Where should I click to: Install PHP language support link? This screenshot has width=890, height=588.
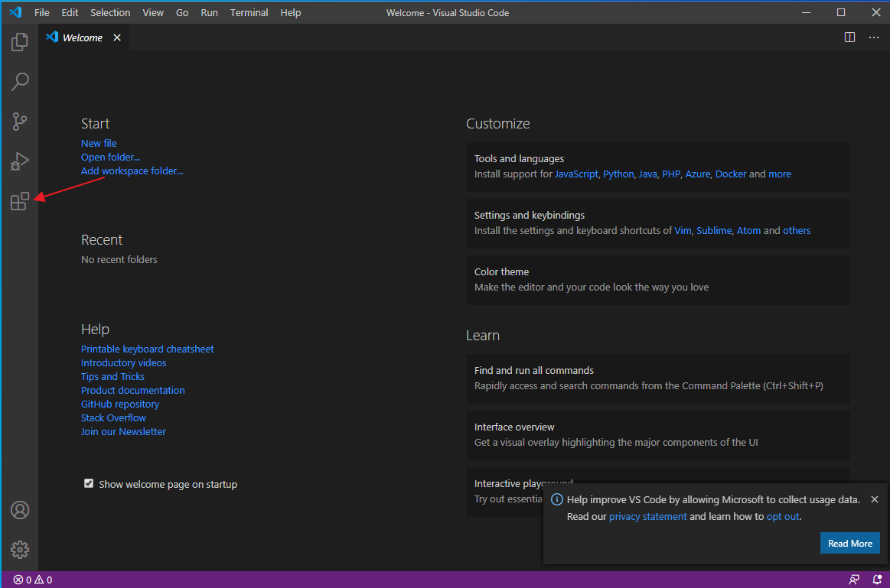671,174
